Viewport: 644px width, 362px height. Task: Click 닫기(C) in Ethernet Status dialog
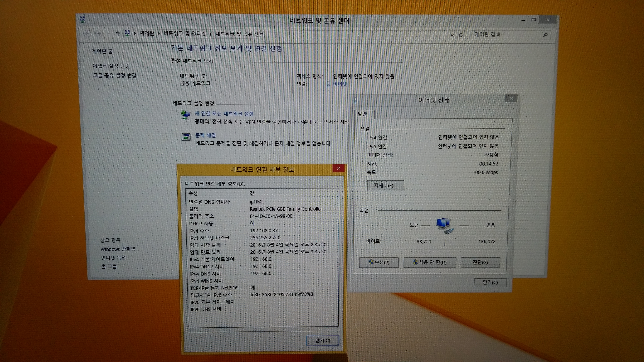(490, 282)
